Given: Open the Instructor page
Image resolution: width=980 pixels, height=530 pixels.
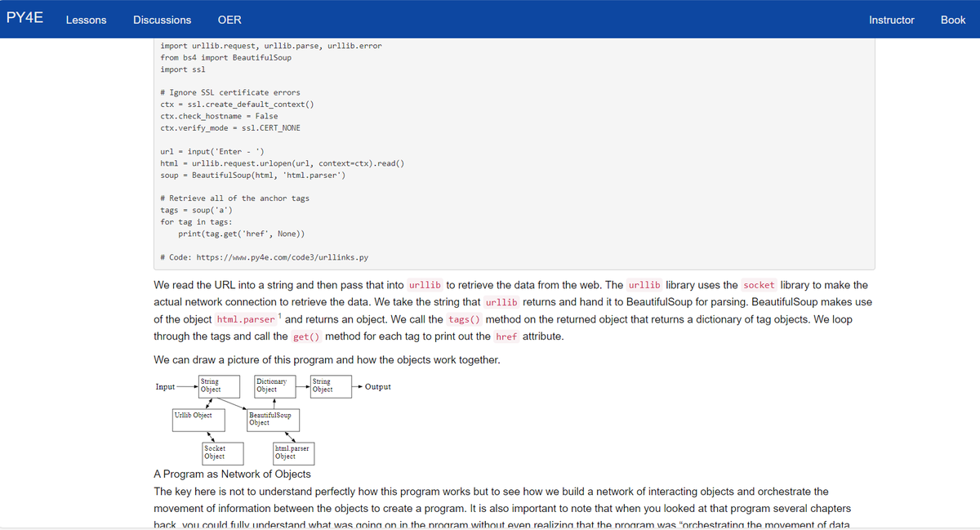Looking at the screenshot, I should (x=892, y=20).
